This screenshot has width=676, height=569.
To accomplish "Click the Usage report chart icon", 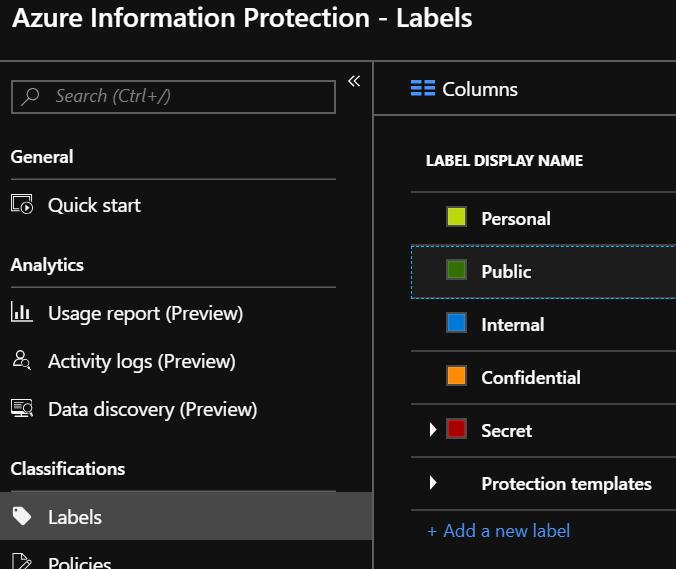I will (x=22, y=313).
